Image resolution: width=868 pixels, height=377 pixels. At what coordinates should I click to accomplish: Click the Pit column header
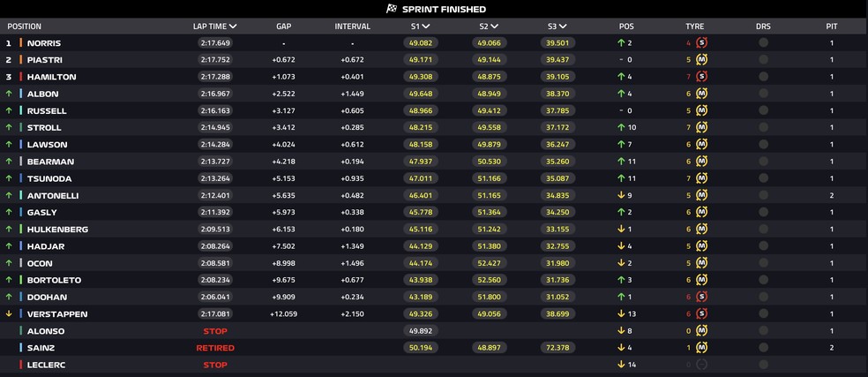tap(832, 26)
